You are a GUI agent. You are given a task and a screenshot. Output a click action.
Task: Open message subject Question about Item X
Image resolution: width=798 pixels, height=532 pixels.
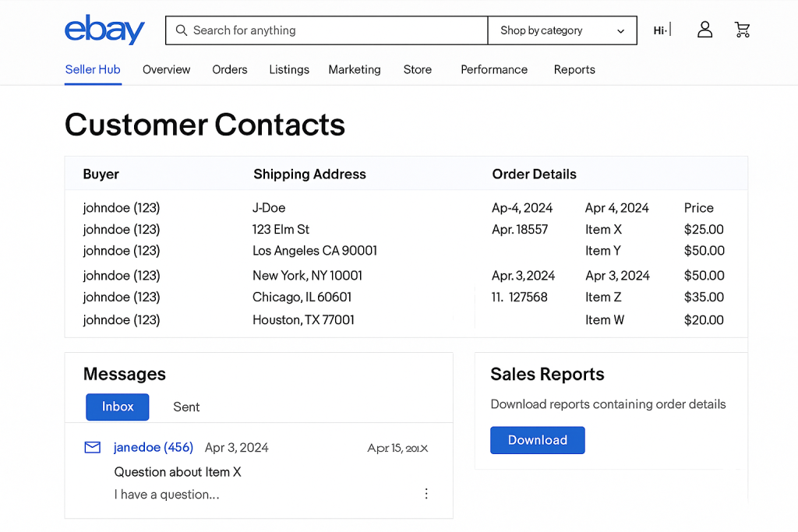click(x=178, y=472)
